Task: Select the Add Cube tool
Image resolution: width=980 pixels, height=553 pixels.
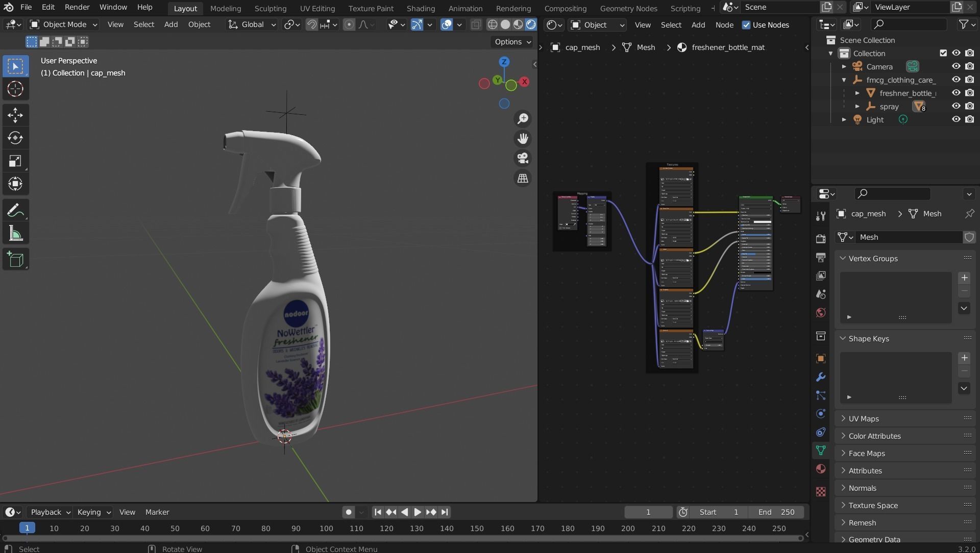Action: tap(15, 260)
